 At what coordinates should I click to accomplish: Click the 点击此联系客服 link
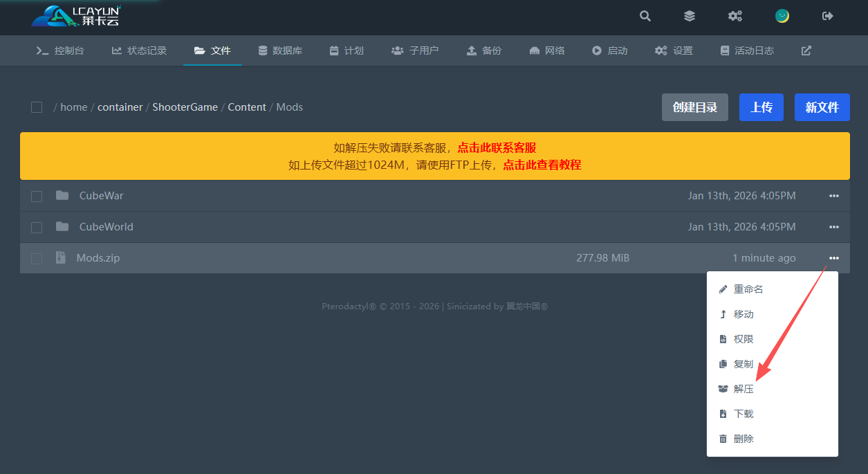(x=497, y=147)
